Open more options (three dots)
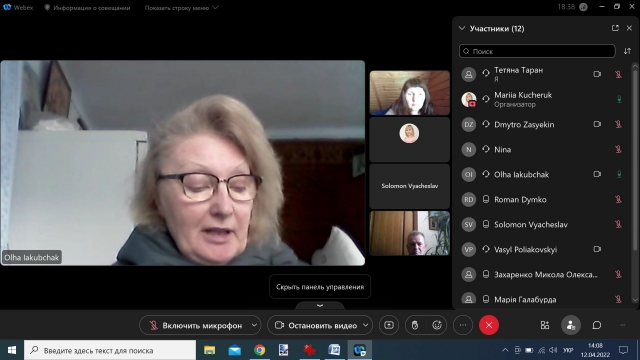 463,325
